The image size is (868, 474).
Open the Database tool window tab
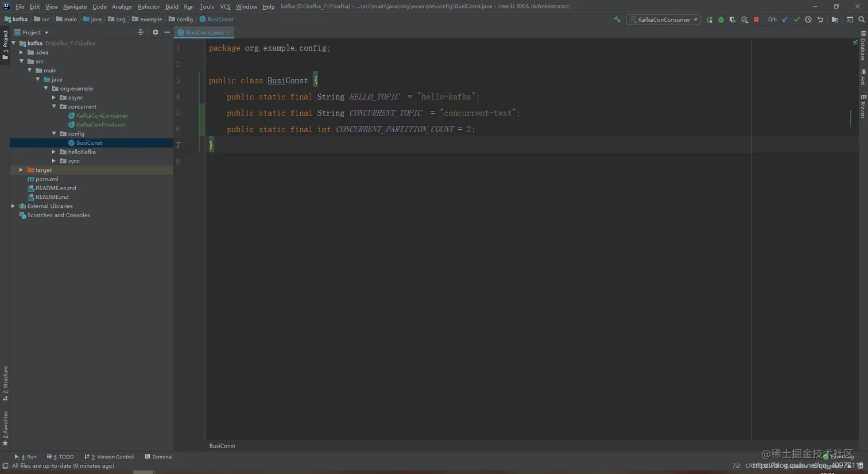point(863,47)
